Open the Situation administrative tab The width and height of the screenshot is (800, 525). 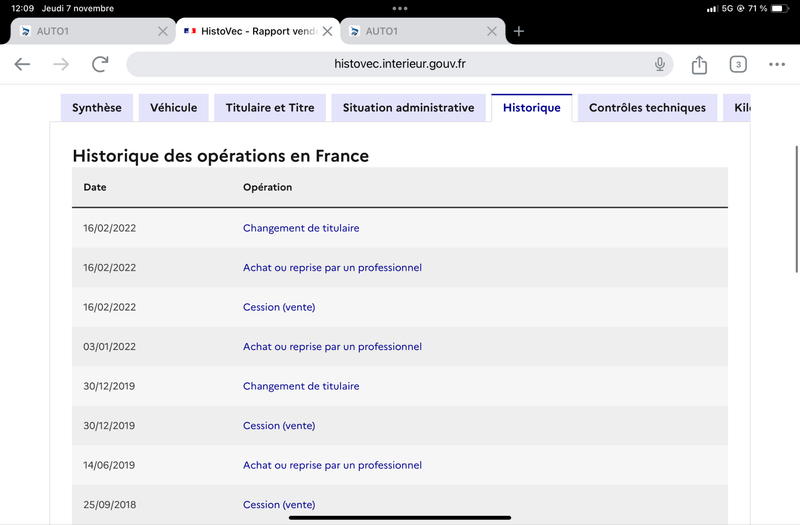click(x=409, y=108)
